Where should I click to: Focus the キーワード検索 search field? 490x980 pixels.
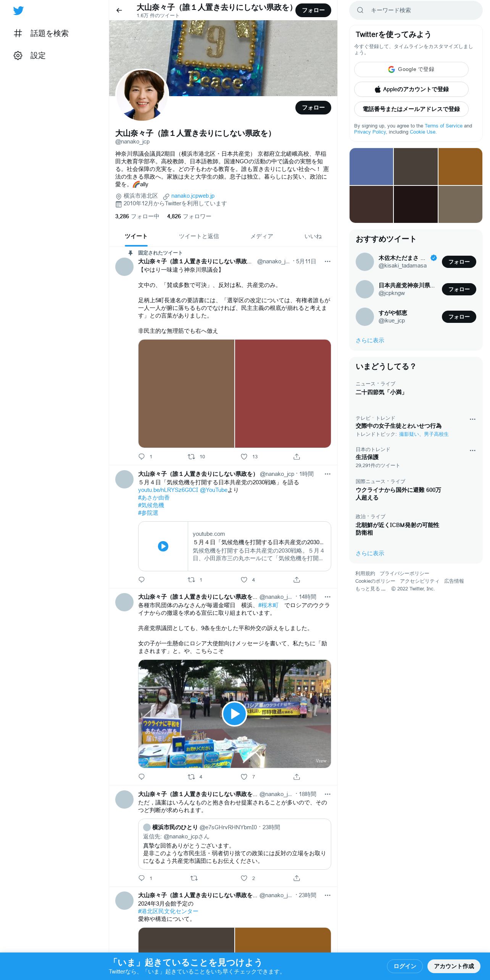coord(416,10)
